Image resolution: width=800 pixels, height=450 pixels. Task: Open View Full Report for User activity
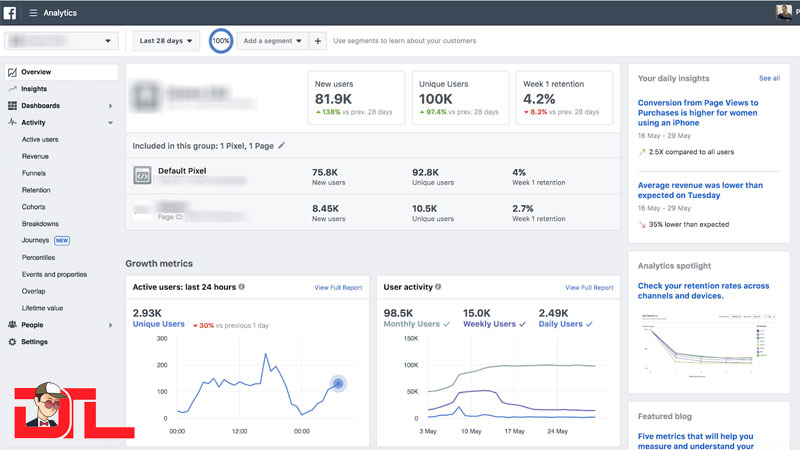tap(589, 288)
